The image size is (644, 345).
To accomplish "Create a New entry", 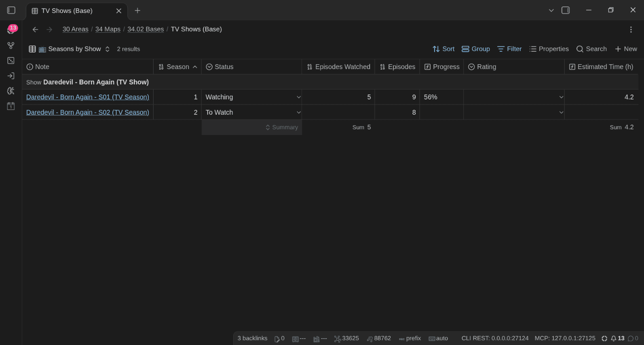I will pyautogui.click(x=626, y=49).
